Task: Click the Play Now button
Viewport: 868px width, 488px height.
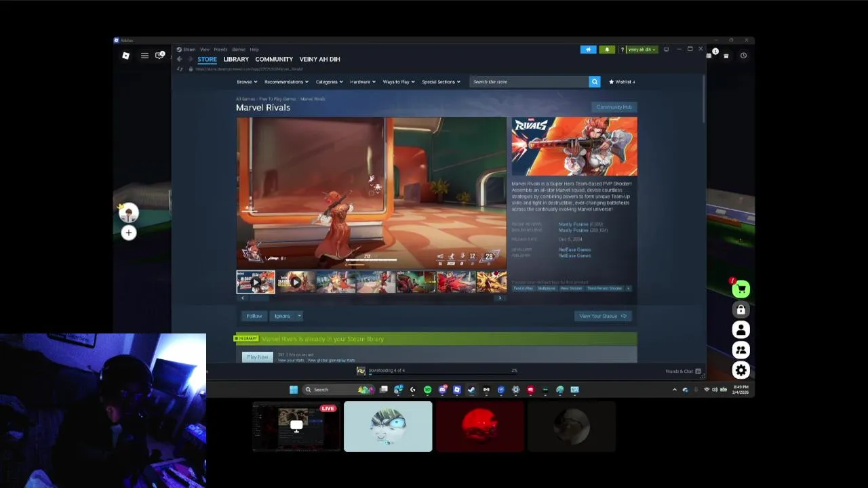Action: 258,357
